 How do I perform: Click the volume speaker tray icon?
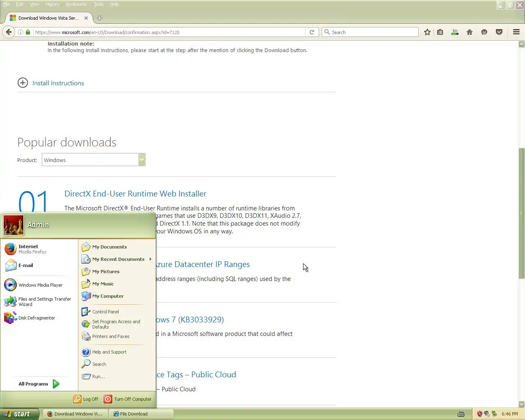coord(487,414)
